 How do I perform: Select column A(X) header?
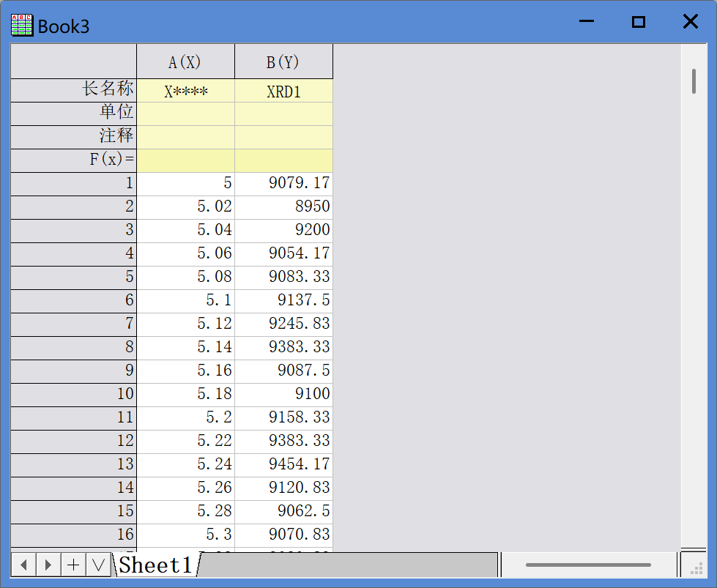coord(185,62)
